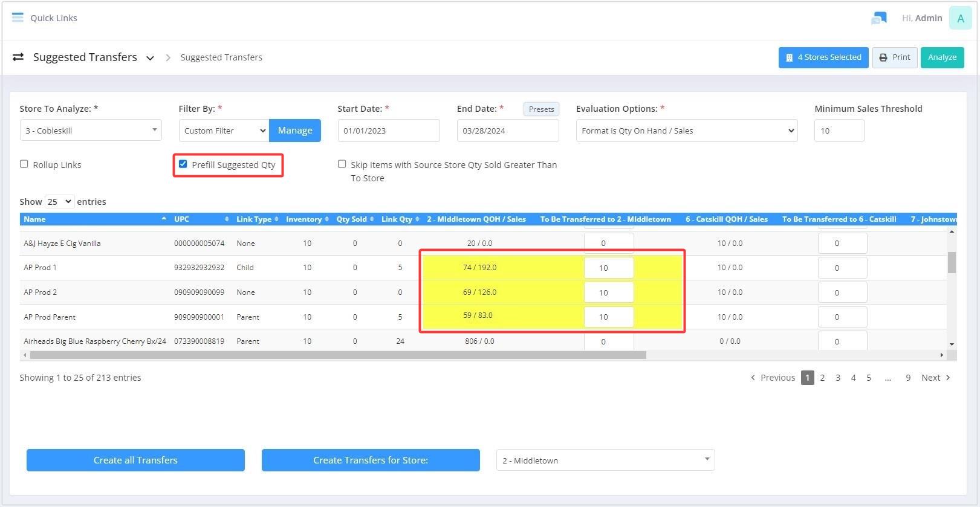The height and width of the screenshot is (507, 980).
Task: Toggle the Rollup Links checkbox
Action: click(24, 164)
